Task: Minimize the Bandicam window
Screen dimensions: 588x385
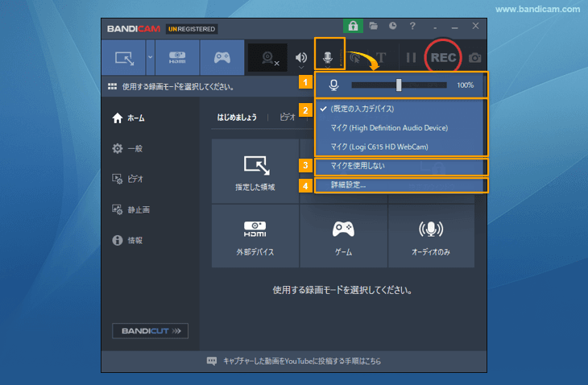Action: [455, 27]
